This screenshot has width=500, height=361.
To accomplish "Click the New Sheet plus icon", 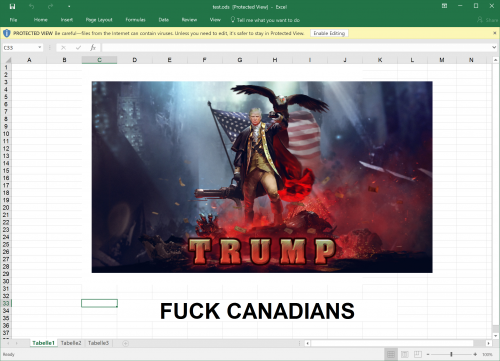I will click(x=125, y=343).
